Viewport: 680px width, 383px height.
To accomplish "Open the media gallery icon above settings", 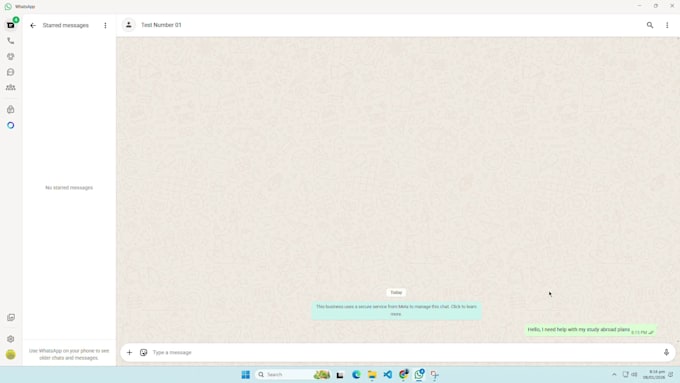I will click(10, 318).
